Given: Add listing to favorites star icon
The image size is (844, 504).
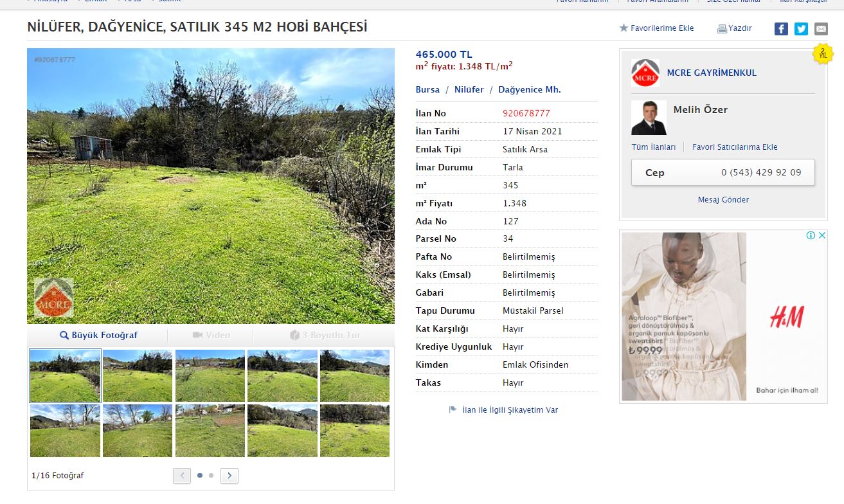Looking at the screenshot, I should pos(624,28).
